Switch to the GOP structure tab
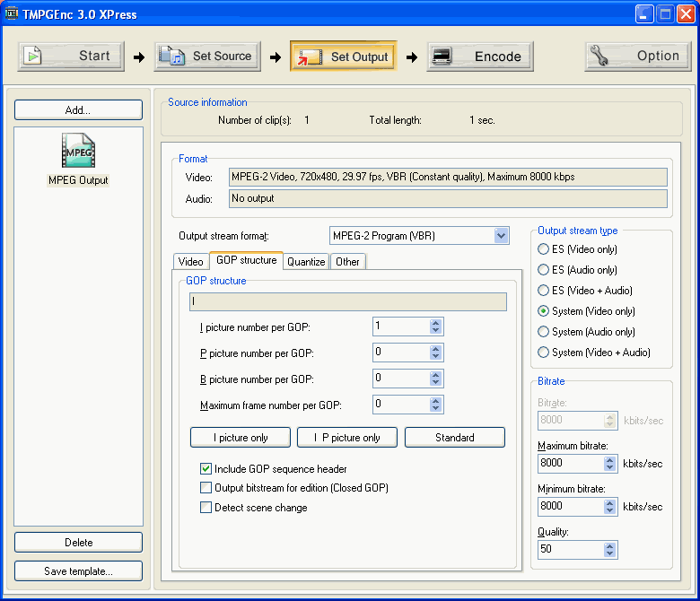 click(247, 260)
